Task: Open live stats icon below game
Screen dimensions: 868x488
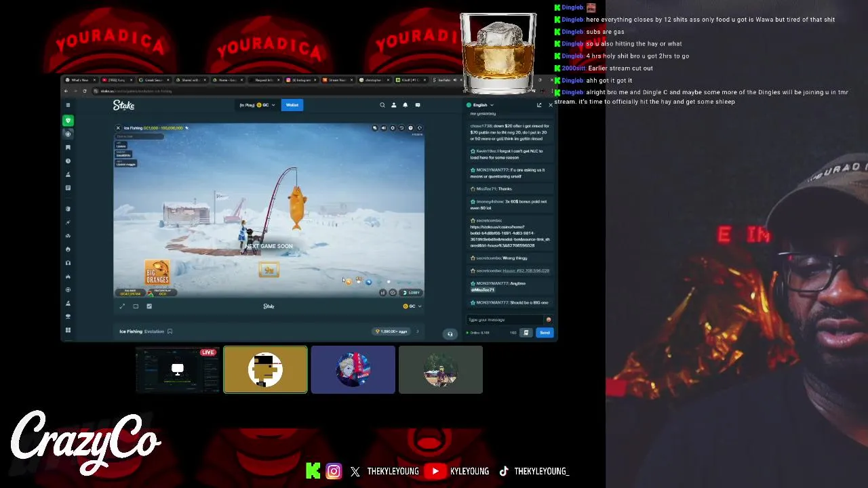Action: point(149,306)
